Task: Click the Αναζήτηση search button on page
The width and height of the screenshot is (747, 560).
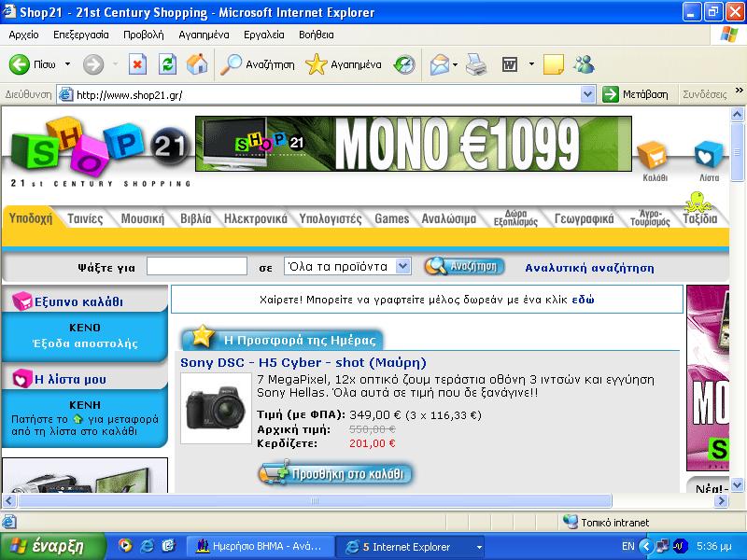Action: (464, 266)
